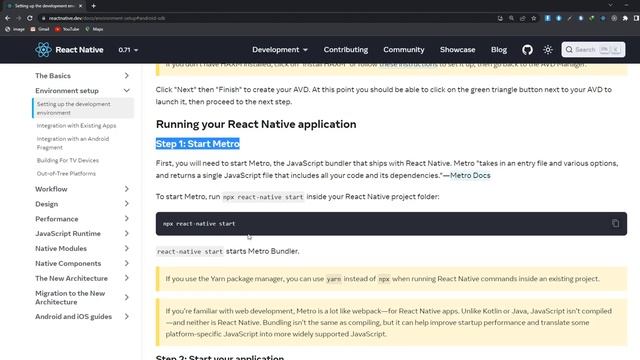Bookmark this page with the star icon
Image resolution: width=640 pixels, height=360 pixels.
[x=533, y=18]
